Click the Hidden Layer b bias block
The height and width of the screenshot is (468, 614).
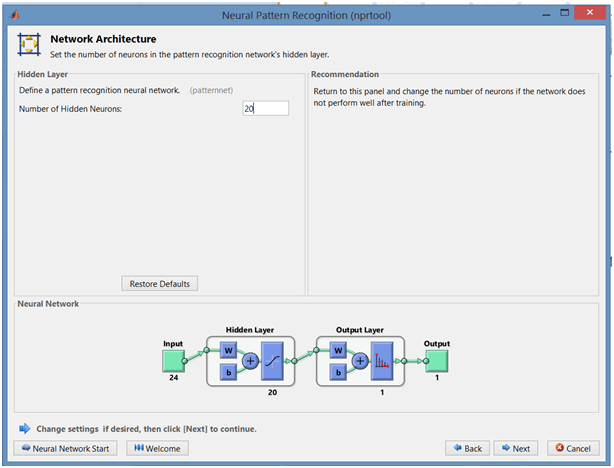pos(228,372)
